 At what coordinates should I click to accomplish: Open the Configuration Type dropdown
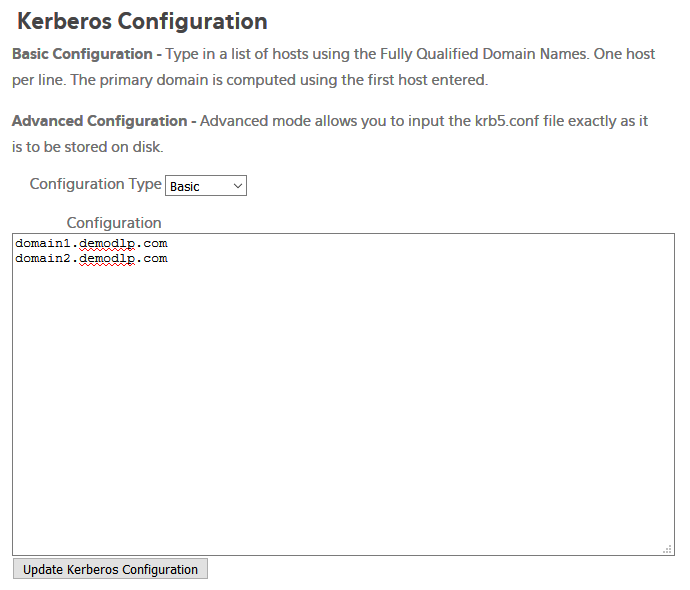206,186
